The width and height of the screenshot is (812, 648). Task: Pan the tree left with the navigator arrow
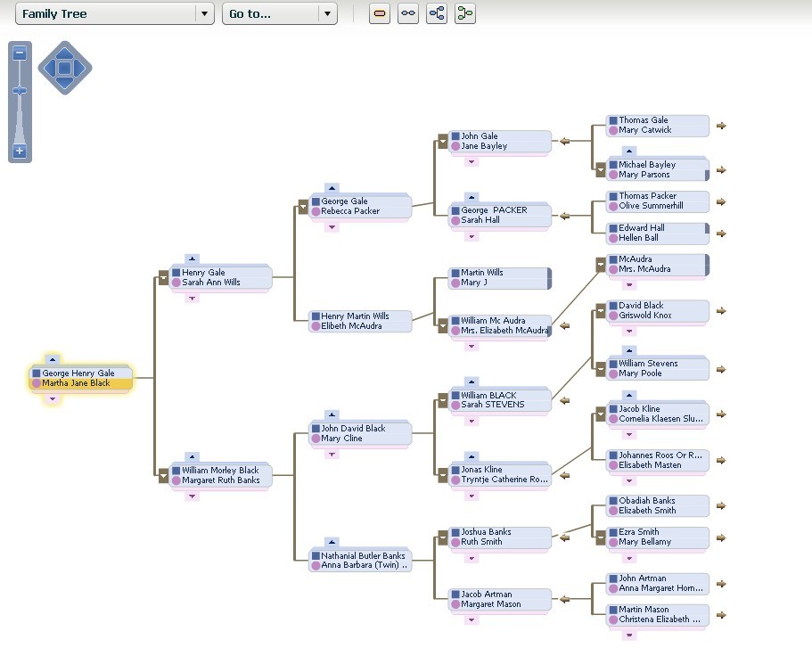click(x=50, y=68)
